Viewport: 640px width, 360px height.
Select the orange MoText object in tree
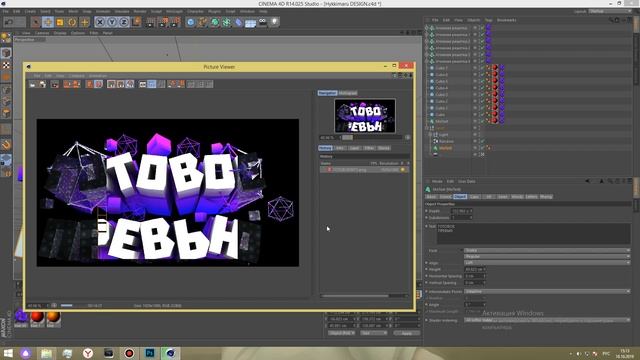pyautogui.click(x=445, y=148)
